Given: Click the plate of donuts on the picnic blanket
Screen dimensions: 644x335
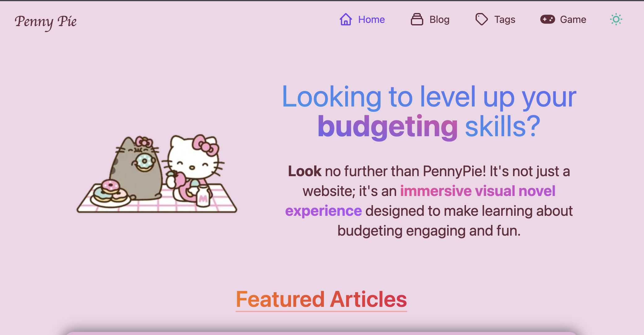Looking at the screenshot, I should point(110,193).
